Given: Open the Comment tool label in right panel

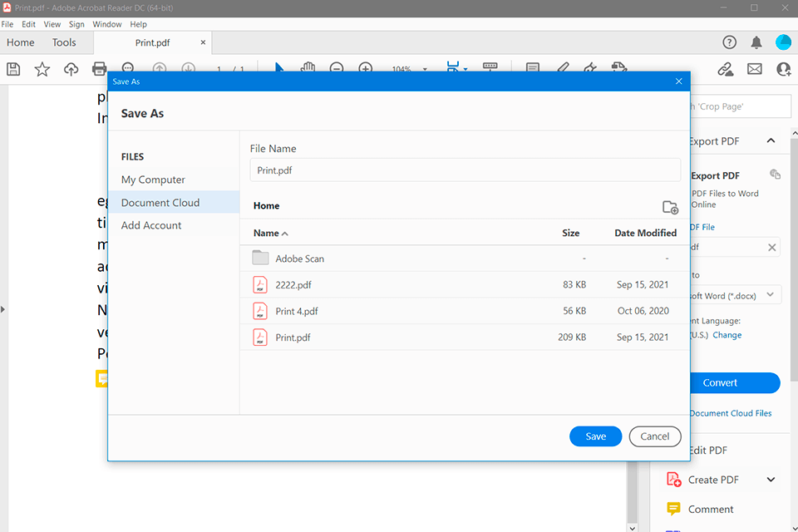Looking at the screenshot, I should click(711, 509).
